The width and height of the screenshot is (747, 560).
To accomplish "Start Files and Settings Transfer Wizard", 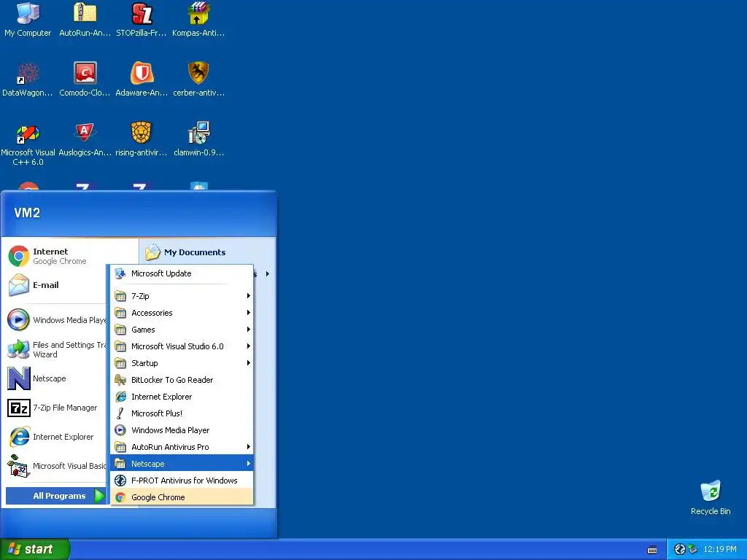I will [56, 349].
